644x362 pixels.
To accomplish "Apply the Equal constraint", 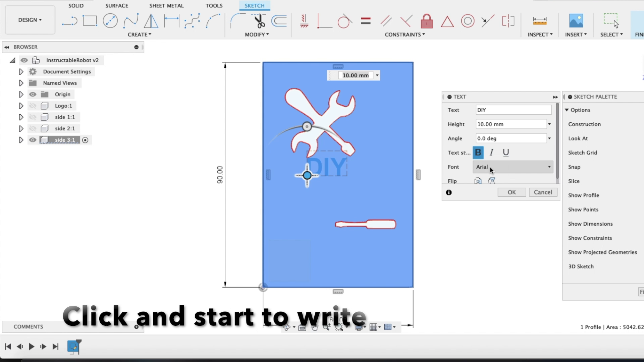I will click(366, 21).
